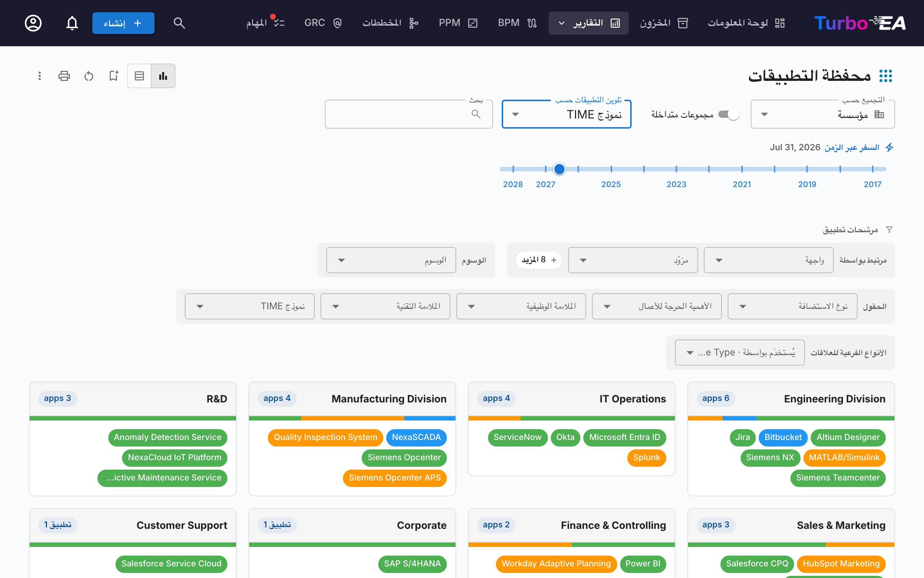This screenshot has height=578, width=924.
Task: Switch to chart view
Action: (x=164, y=76)
